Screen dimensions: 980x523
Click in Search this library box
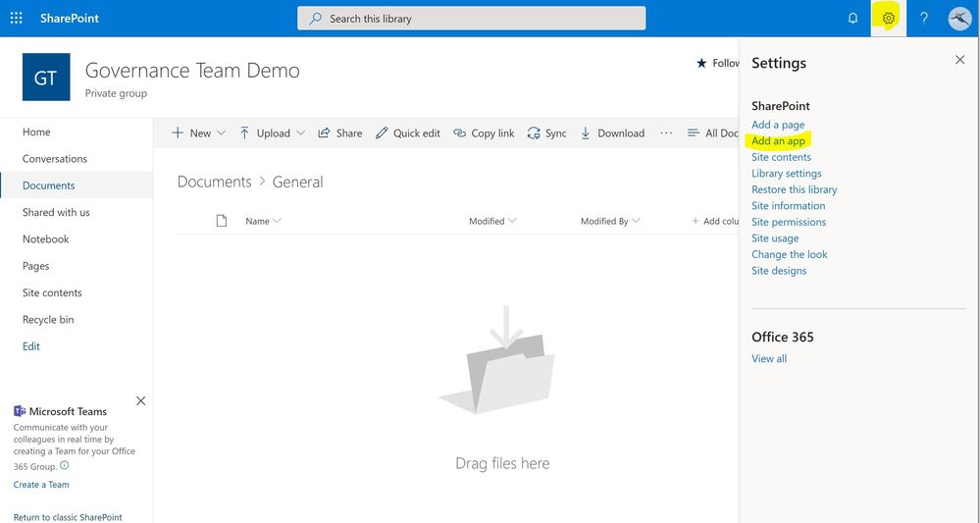[x=471, y=18]
